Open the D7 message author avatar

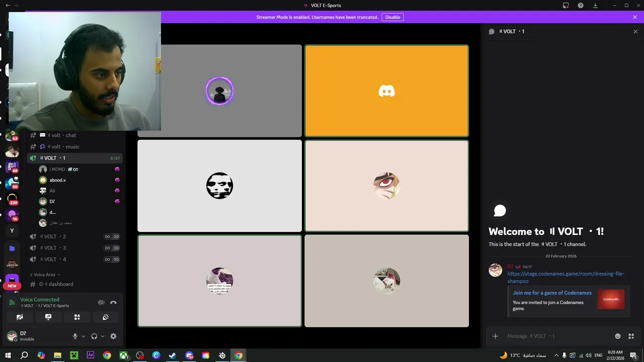click(496, 270)
